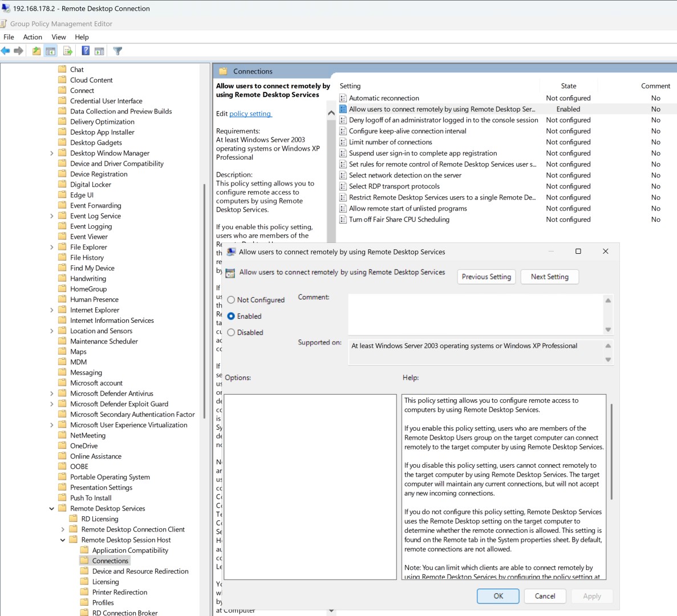Expand the Desktop Window Manager node
677x616 pixels.
51,153
